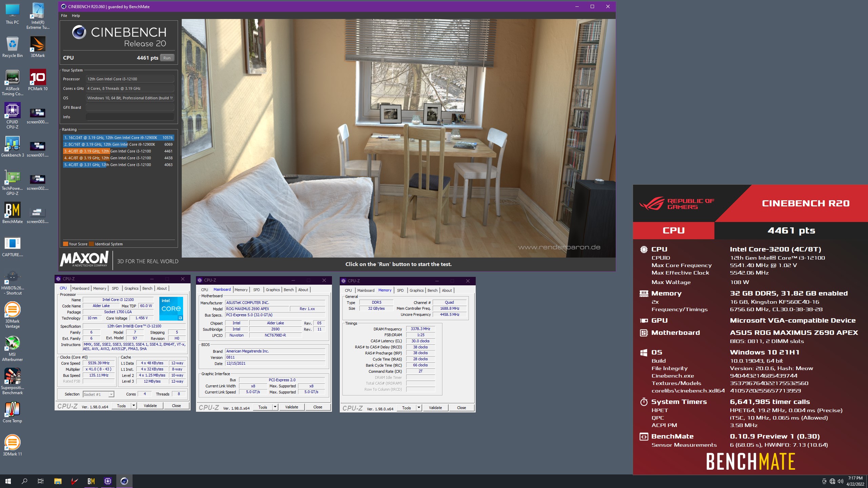Screen dimensions: 868x488
Task: Click BenchMate icon in taskbar
Action: (91, 481)
